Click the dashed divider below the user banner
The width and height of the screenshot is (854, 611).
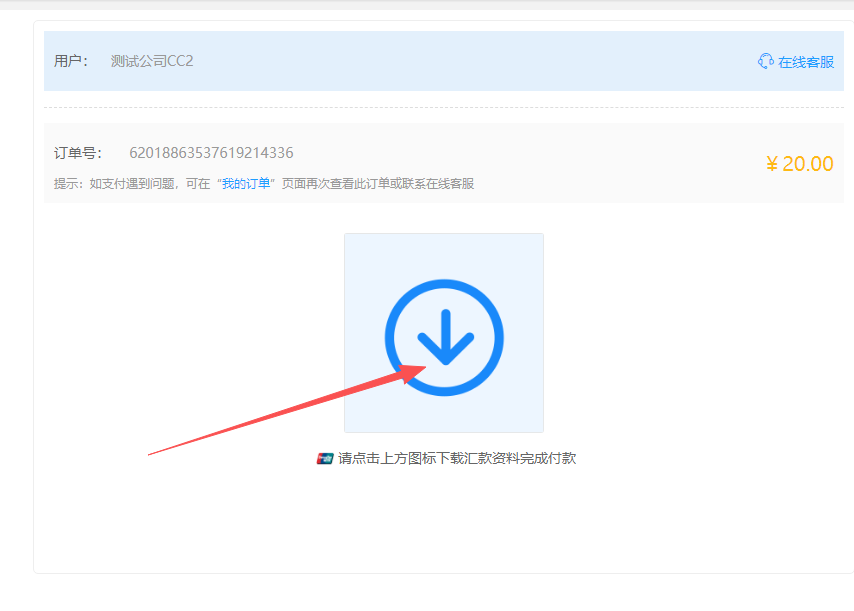pyautogui.click(x=444, y=107)
